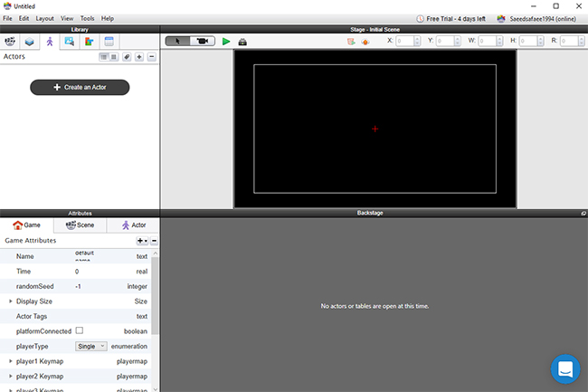Open the File menu
Image resolution: width=588 pixels, height=392 pixels.
(x=7, y=18)
